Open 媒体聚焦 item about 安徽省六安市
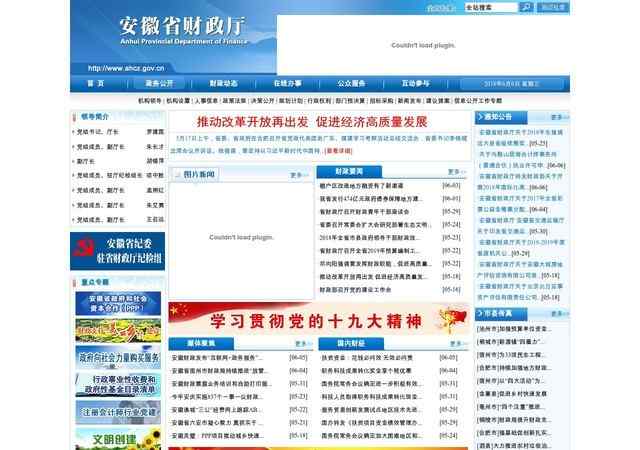Image resolution: width=640 pixels, height=450 pixels. pyautogui.click(x=218, y=423)
